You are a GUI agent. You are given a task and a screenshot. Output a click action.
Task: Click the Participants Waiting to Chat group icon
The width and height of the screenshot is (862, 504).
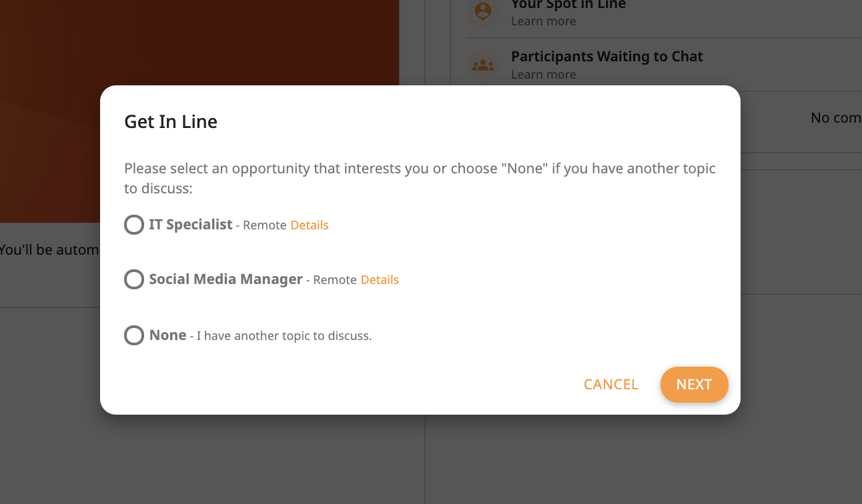(x=482, y=65)
